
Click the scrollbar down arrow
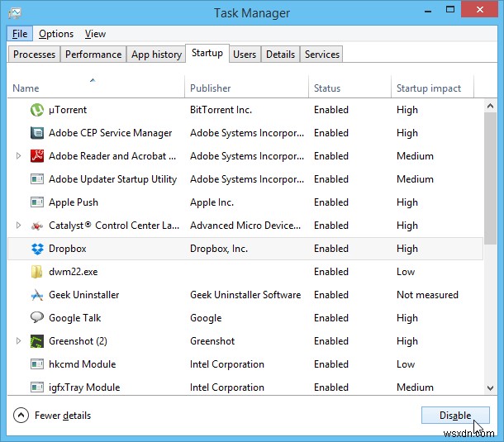pos(490,388)
